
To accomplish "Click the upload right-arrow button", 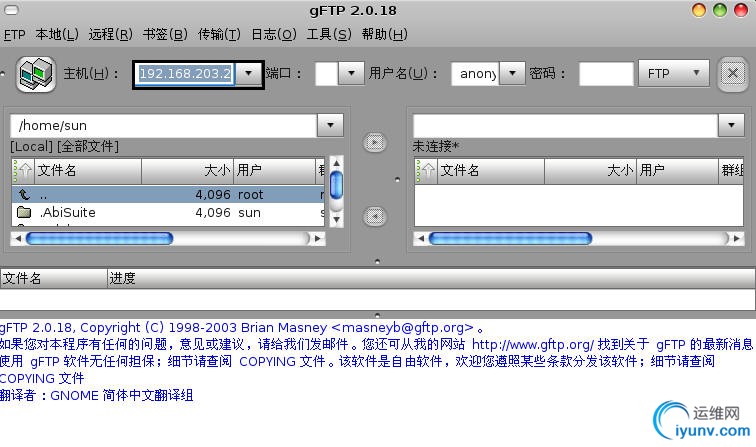I will point(375,142).
